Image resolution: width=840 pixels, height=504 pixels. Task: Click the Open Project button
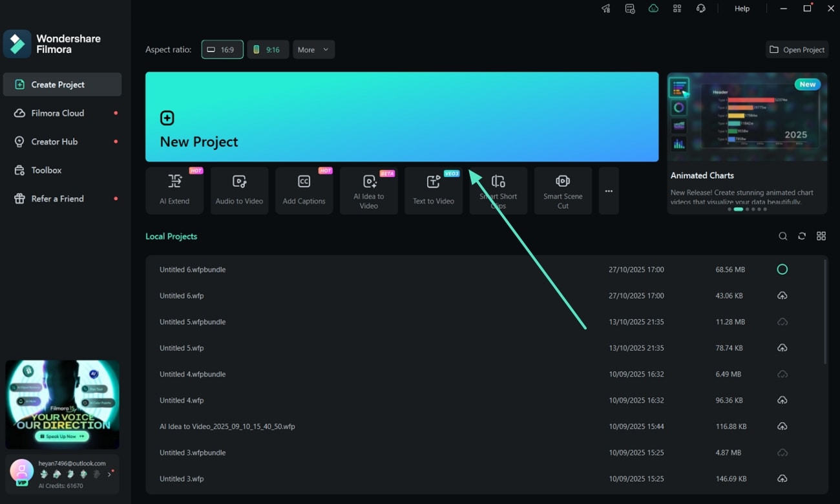point(797,50)
